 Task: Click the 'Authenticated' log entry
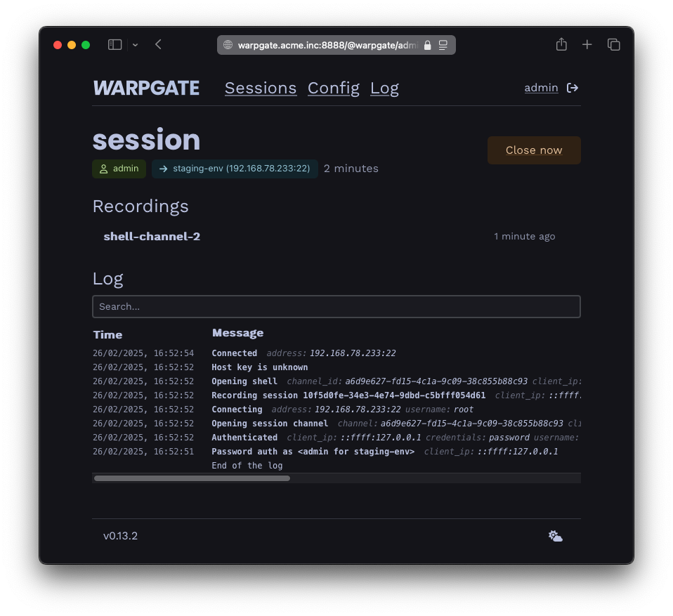tap(244, 438)
